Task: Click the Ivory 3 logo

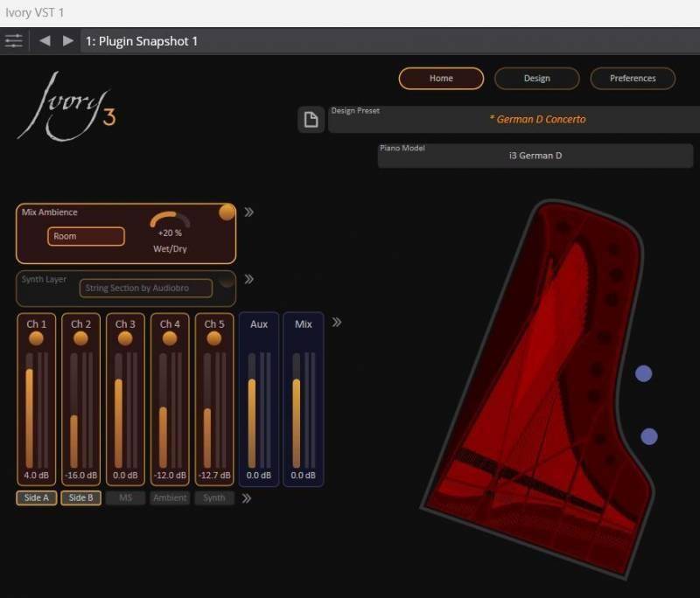Action: point(66,108)
